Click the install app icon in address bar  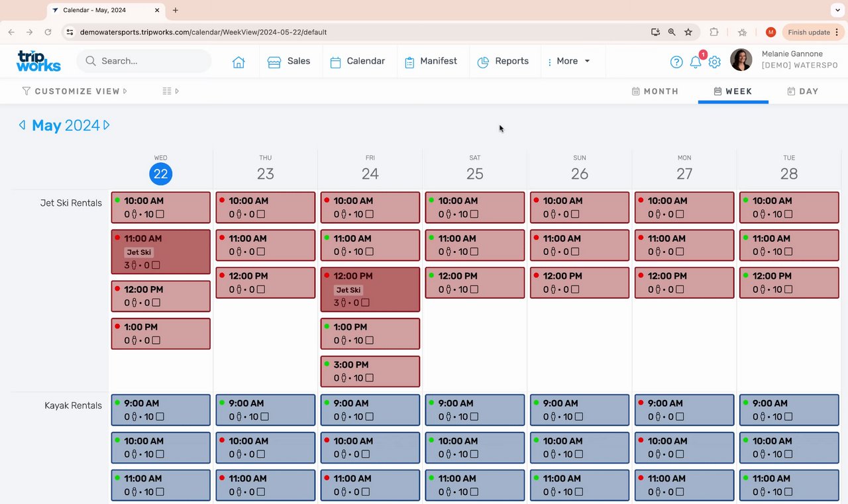pyautogui.click(x=655, y=32)
